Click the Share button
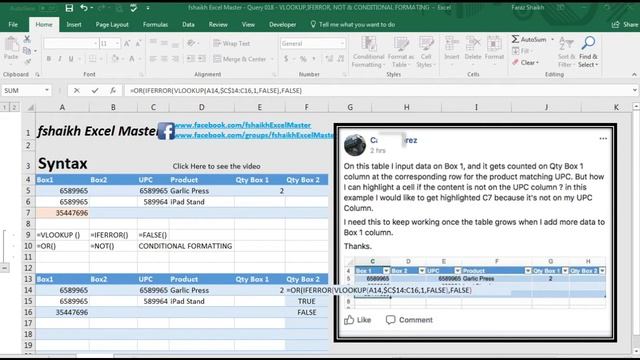The image size is (640, 360). (625, 24)
